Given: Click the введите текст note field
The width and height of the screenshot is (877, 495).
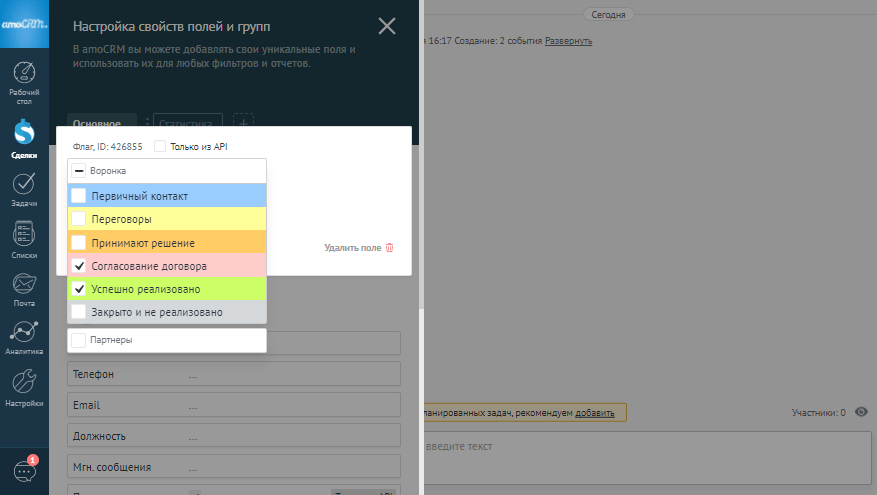Looking at the screenshot, I should click(x=640, y=447).
